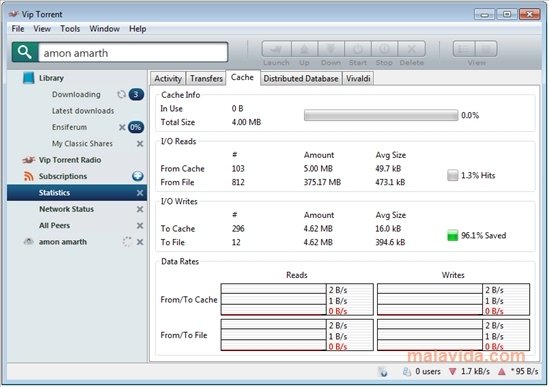Click the grey 1.3% Hits indicator
Image resolution: width=549 pixels, height=387 pixels.
point(452,175)
